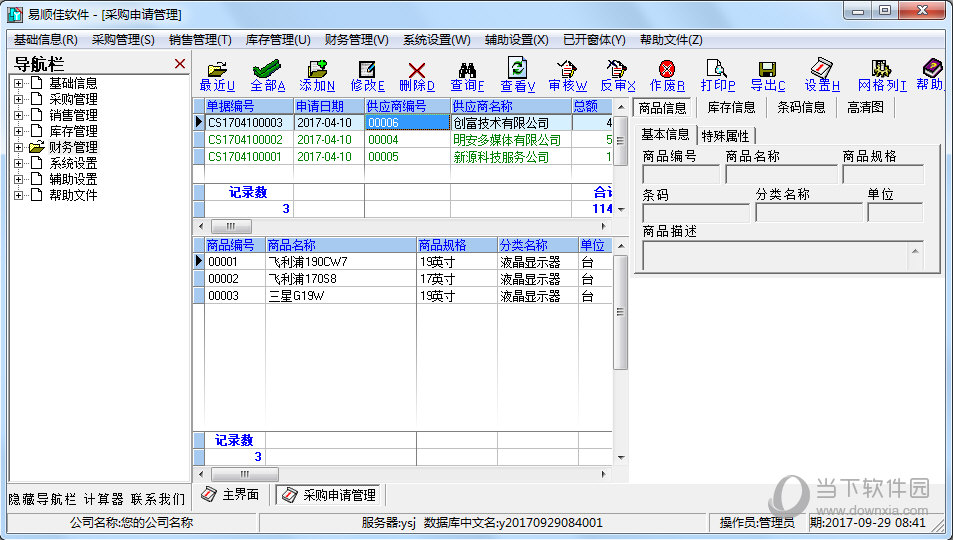Image resolution: width=953 pixels, height=540 pixels.
Task: Open the 库存管理(U) menu
Action: [278, 40]
